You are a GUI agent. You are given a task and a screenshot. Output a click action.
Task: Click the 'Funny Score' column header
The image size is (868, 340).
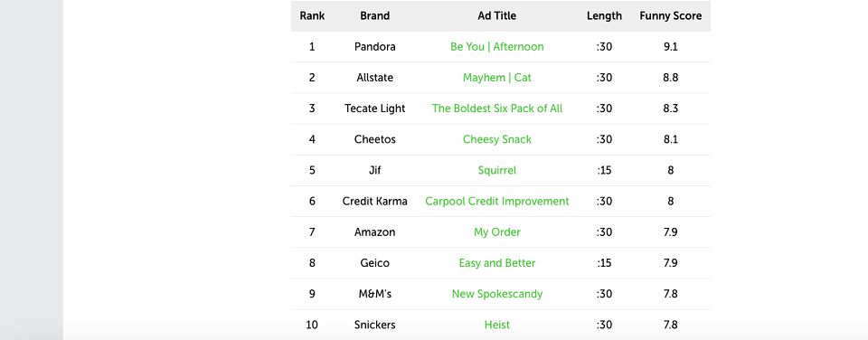point(670,16)
